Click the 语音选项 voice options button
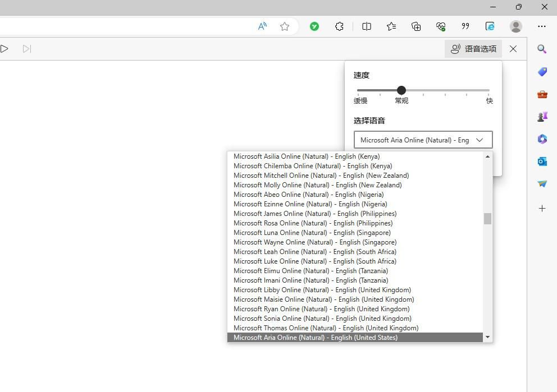Image resolution: width=557 pixels, height=392 pixels. (x=473, y=49)
